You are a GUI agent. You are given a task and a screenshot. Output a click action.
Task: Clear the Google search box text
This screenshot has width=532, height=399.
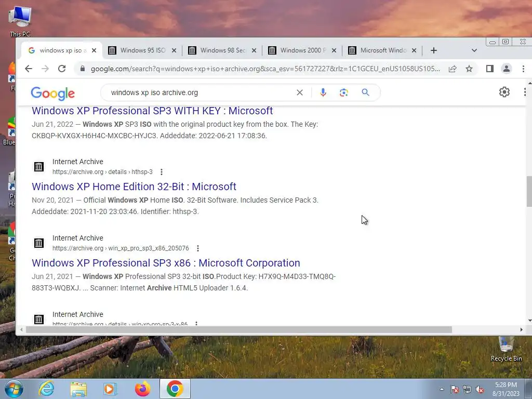point(300,92)
